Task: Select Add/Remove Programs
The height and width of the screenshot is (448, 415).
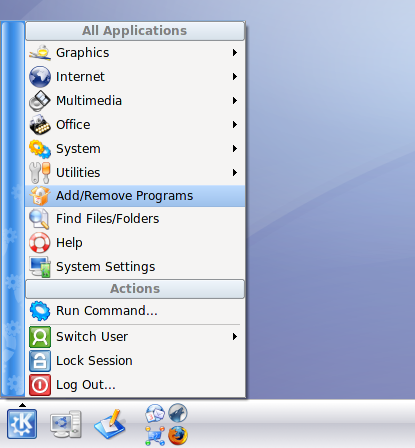Action: pos(135,196)
